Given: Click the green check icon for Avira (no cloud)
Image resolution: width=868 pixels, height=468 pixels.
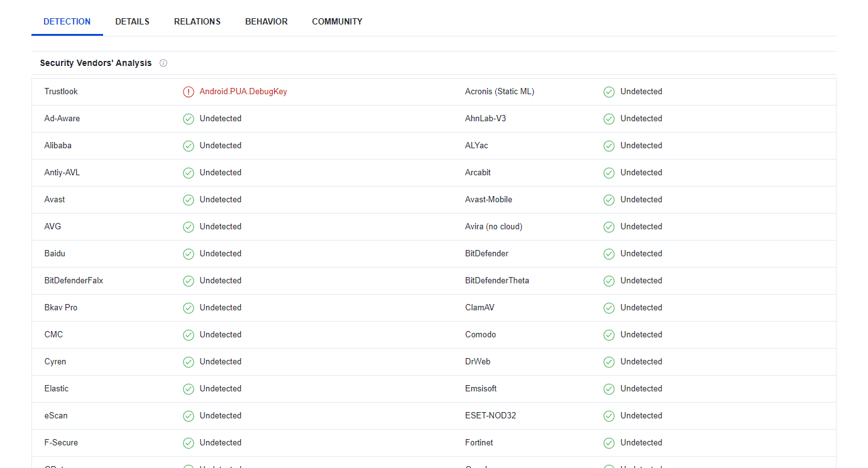Looking at the screenshot, I should pyautogui.click(x=609, y=227).
